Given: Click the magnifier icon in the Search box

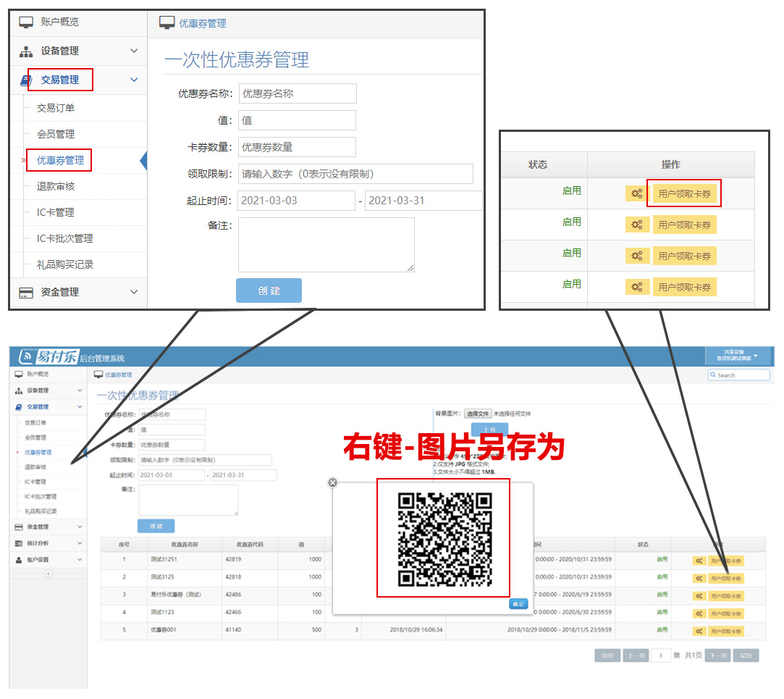Looking at the screenshot, I should (713, 374).
